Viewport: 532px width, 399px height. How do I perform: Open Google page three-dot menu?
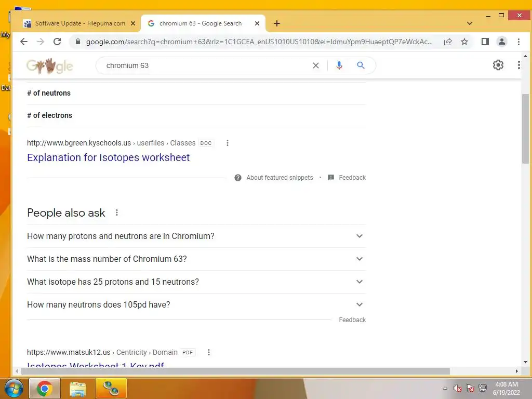(519, 65)
